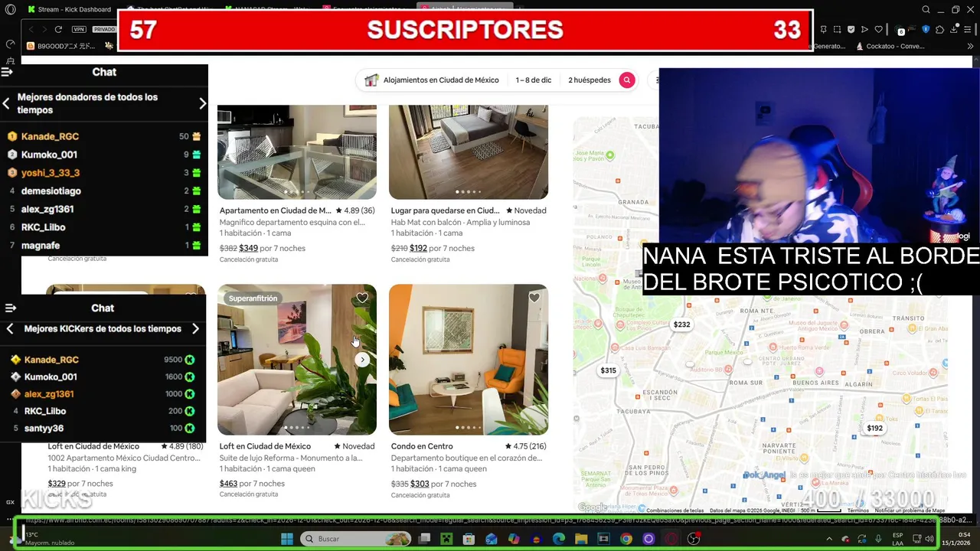Screen dimensions: 980x551
Task: Click the $232 price marker on map
Action: (681, 324)
